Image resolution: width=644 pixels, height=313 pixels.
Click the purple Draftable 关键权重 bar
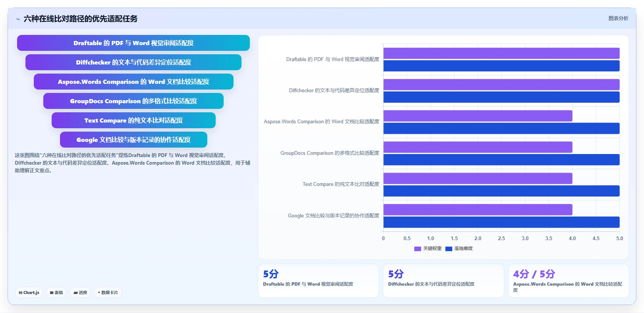click(501, 53)
